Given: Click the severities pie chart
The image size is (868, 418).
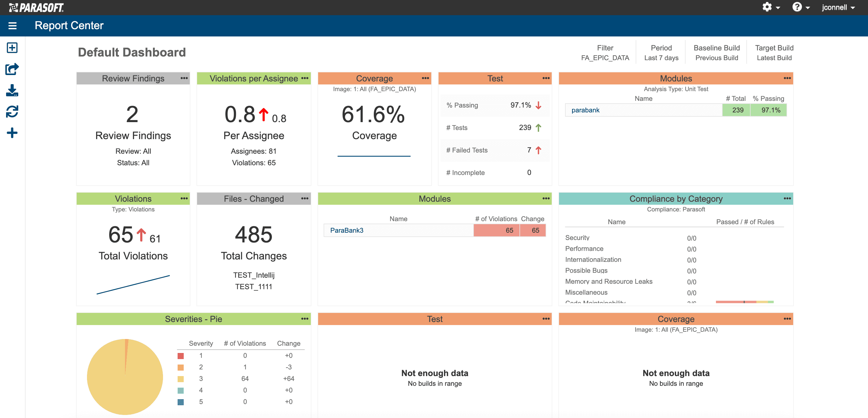Looking at the screenshot, I should 125,377.
